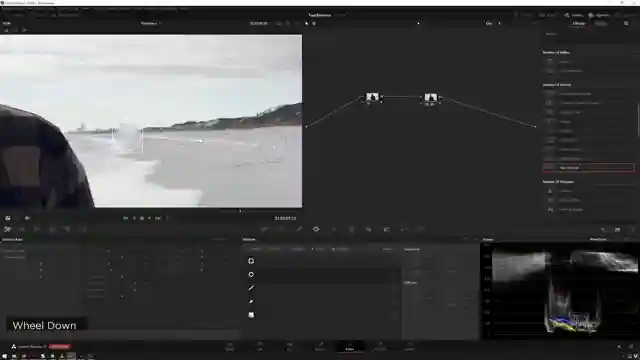Switch to the Deliver page tab

(x=409, y=347)
